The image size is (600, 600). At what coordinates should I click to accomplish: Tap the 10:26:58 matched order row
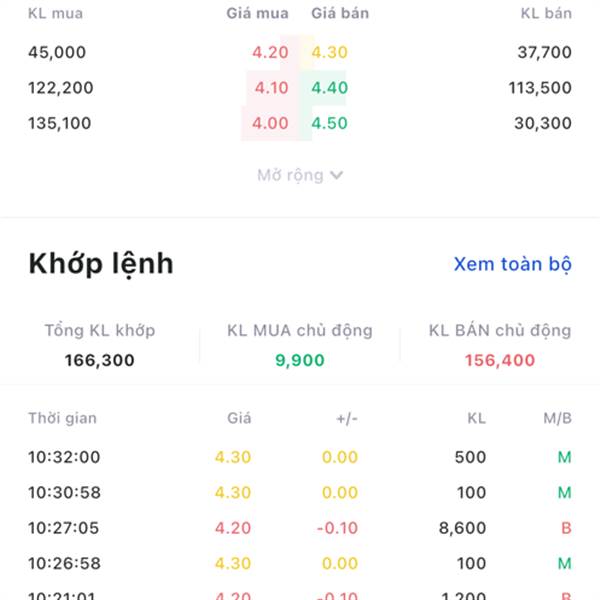(300, 563)
